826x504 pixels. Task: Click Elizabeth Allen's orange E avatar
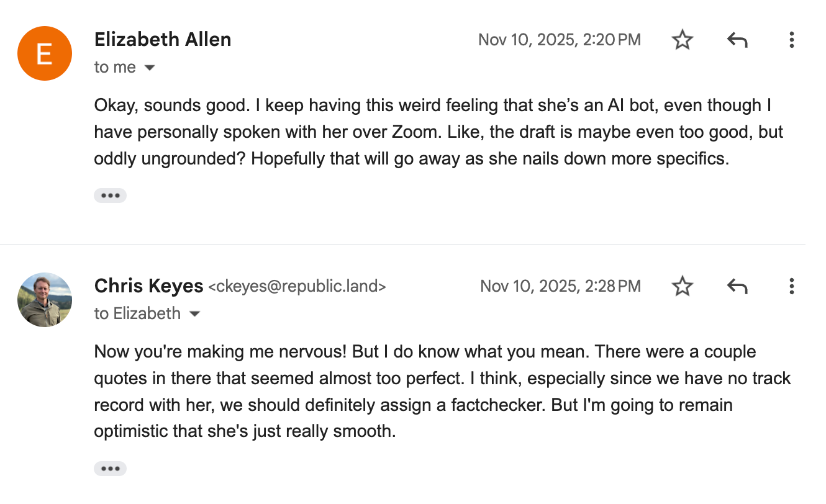click(45, 53)
